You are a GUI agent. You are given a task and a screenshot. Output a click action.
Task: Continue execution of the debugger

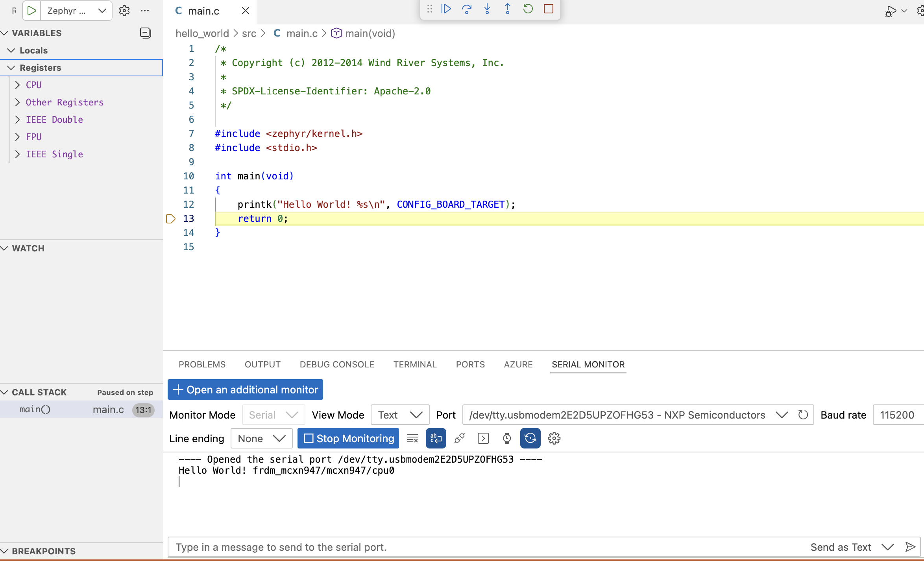(446, 9)
